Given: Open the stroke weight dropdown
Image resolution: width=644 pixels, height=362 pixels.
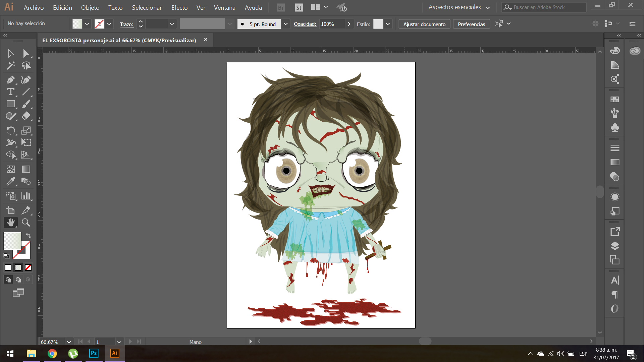Looking at the screenshot, I should pos(172,24).
